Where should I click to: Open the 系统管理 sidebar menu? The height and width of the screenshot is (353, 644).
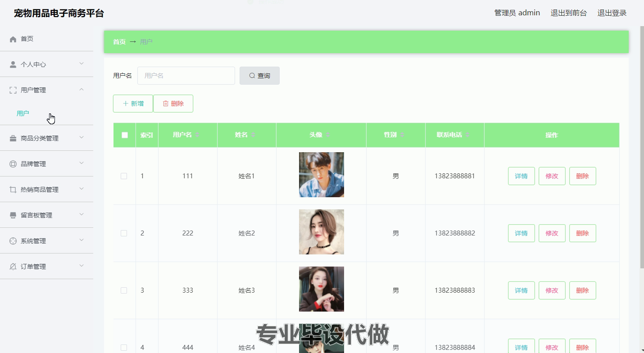click(46, 241)
